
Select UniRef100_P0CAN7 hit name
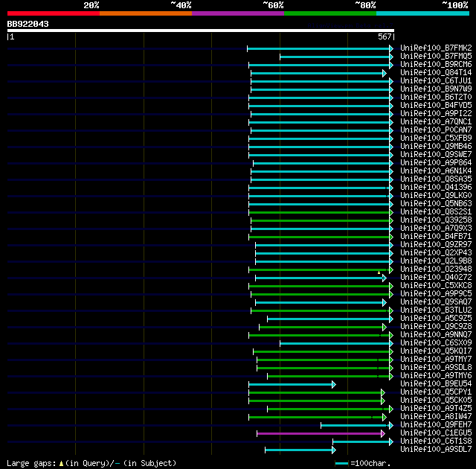(436, 130)
